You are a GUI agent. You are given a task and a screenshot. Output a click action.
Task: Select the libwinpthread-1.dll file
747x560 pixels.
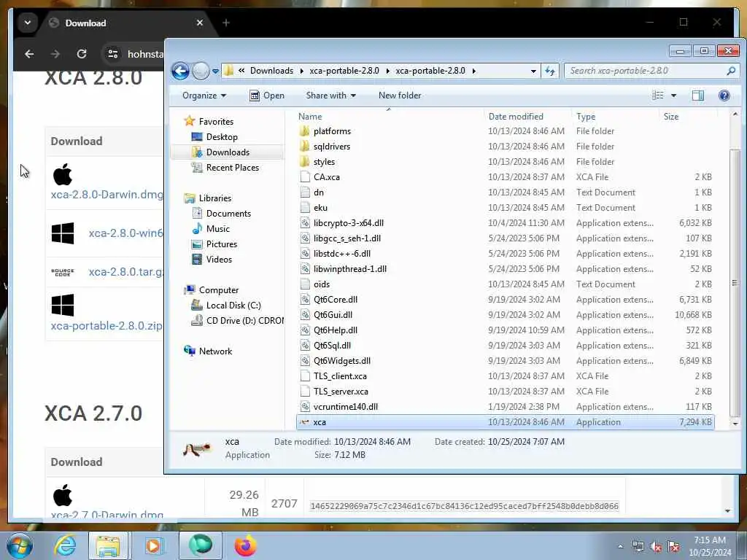coord(349,269)
